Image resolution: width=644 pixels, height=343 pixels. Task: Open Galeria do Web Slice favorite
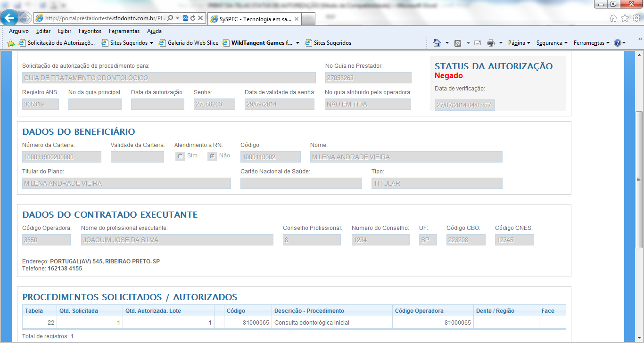[189, 43]
